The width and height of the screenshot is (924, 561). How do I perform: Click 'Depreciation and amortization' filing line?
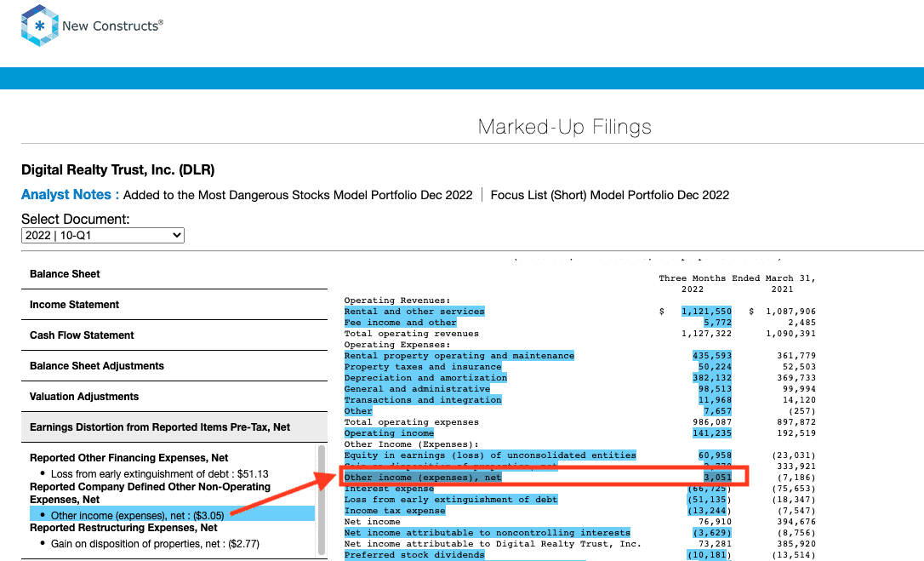click(x=425, y=378)
